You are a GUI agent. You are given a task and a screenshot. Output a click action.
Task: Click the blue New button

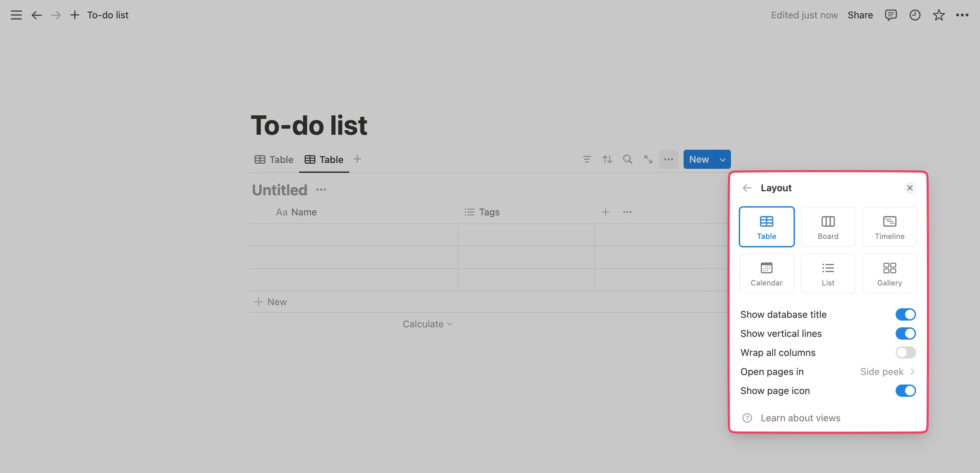click(699, 159)
